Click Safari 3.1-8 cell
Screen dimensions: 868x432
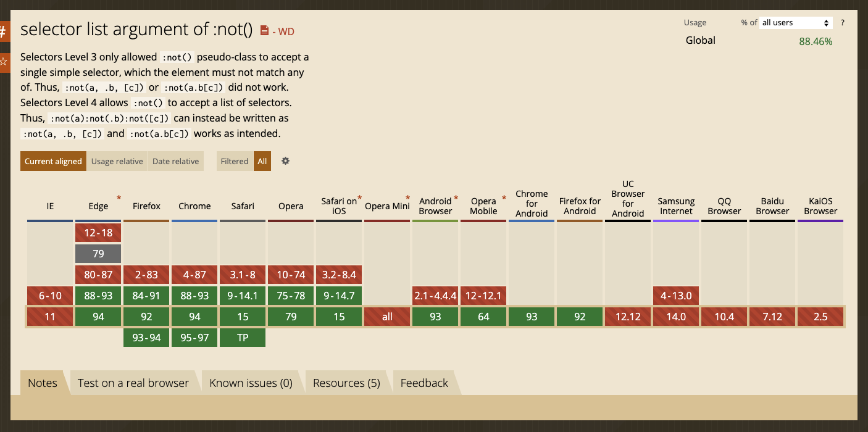click(243, 275)
